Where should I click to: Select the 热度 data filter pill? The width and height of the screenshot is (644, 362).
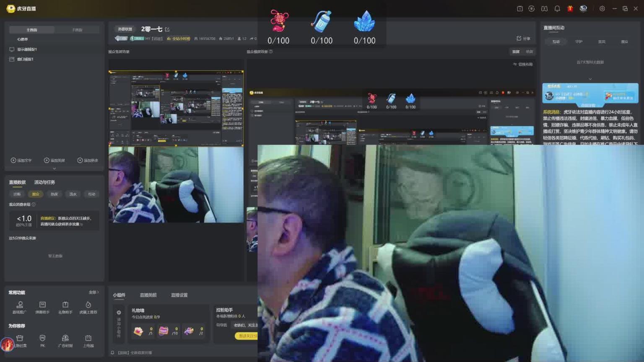click(x=54, y=194)
